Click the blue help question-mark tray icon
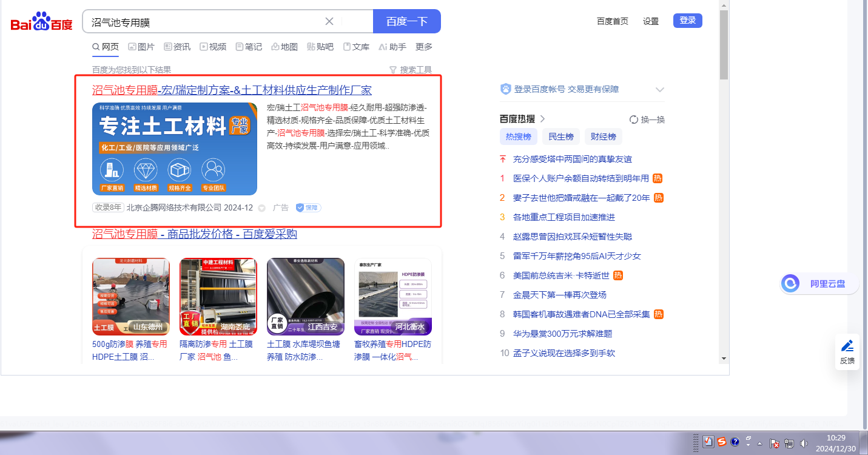The image size is (868, 455). (735, 442)
